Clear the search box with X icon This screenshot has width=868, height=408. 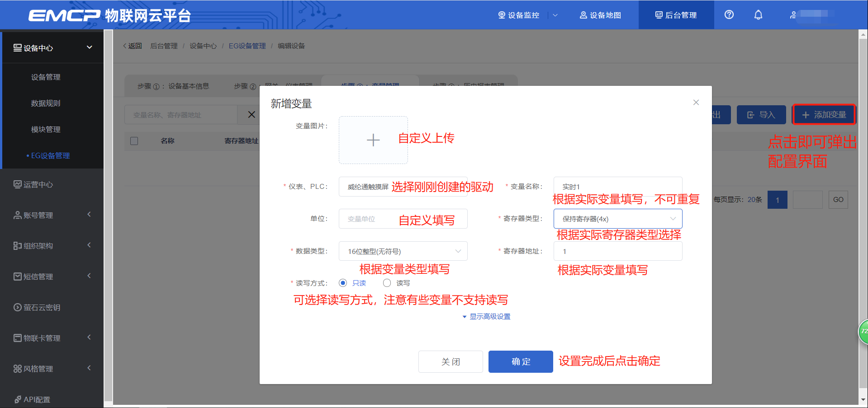click(251, 115)
